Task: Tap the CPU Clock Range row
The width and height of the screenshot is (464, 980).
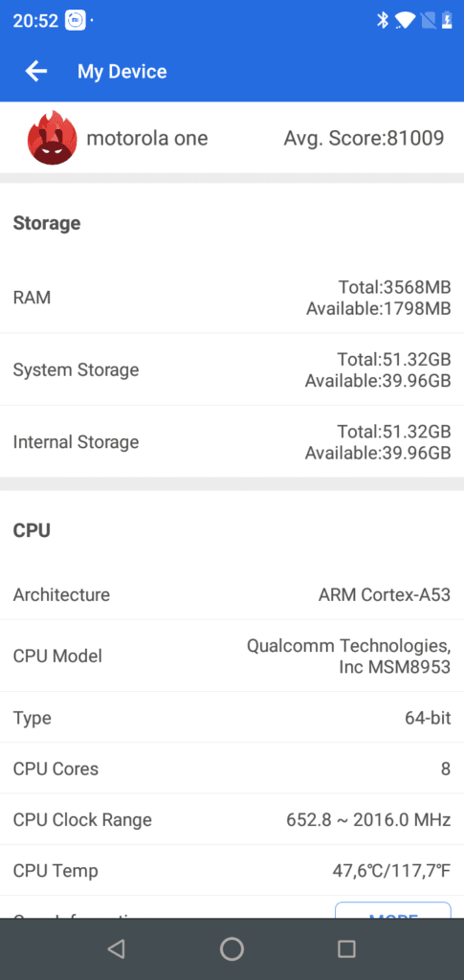Action: coord(232,819)
